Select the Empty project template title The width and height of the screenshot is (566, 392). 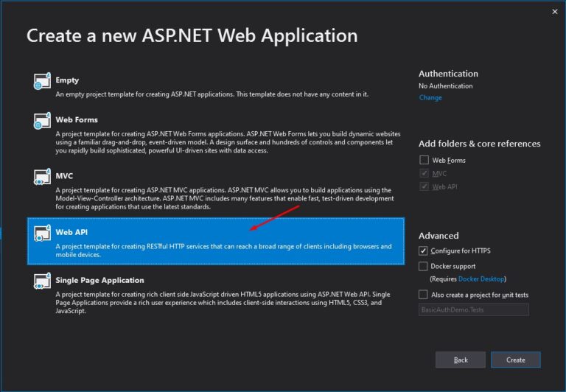[x=67, y=80]
